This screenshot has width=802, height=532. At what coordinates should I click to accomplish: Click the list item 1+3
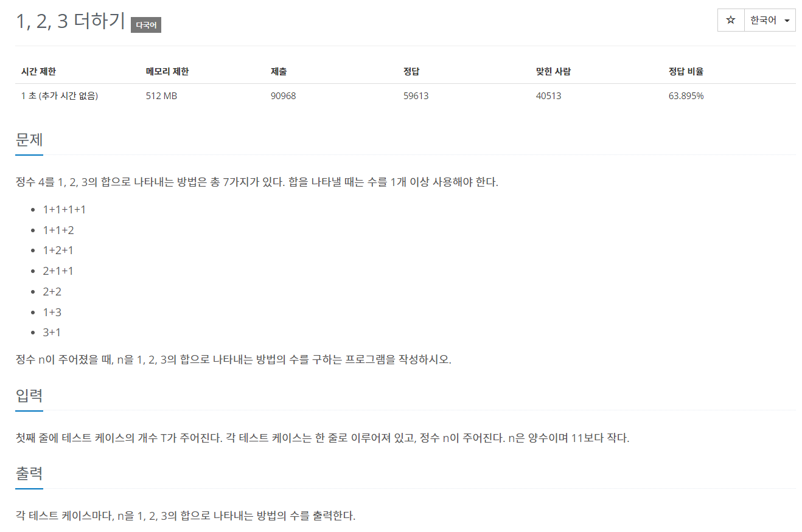tap(52, 313)
